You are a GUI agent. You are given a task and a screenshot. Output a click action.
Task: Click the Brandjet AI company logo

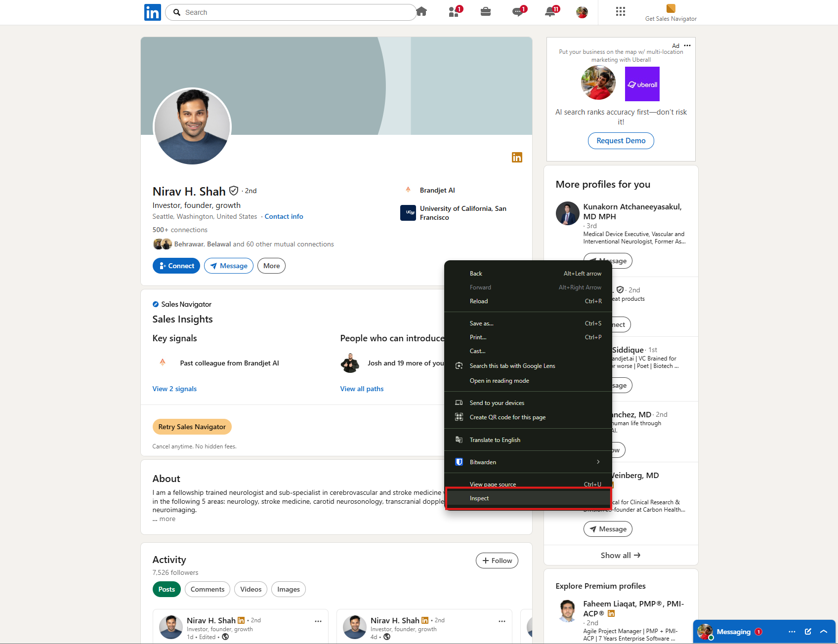pyautogui.click(x=408, y=190)
